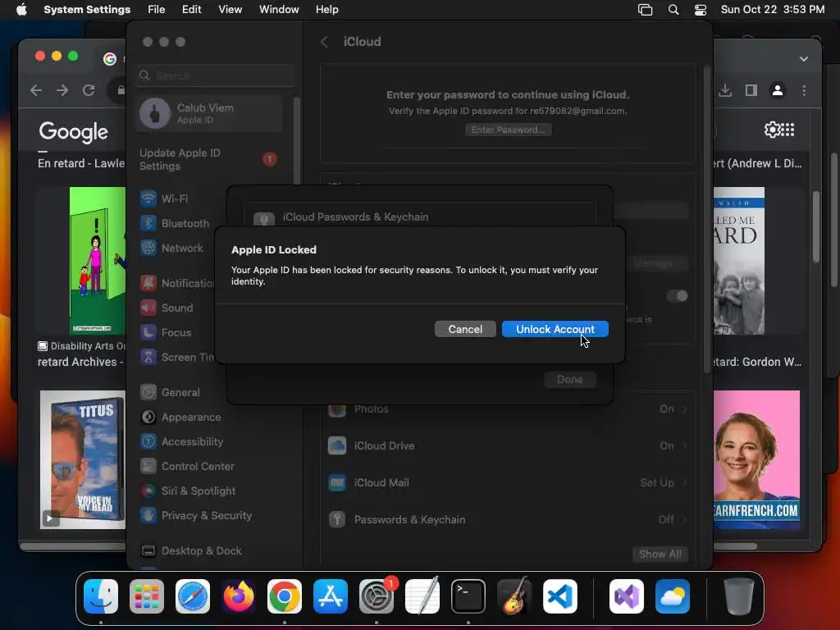Open iCloud Photos row chevron
The height and width of the screenshot is (630, 840).
pyautogui.click(x=684, y=409)
